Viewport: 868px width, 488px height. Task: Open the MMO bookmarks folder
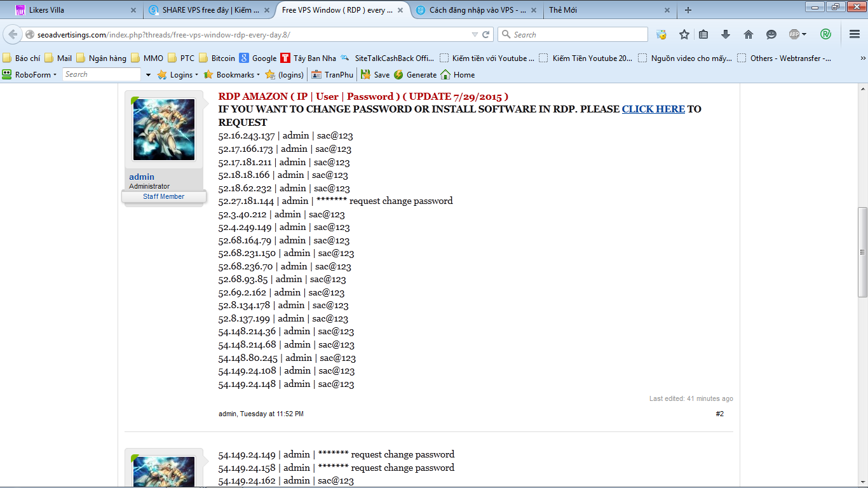pos(147,58)
